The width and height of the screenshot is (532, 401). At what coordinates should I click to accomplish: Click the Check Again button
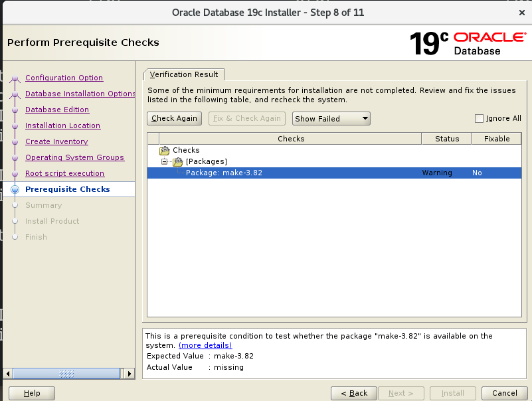click(174, 118)
